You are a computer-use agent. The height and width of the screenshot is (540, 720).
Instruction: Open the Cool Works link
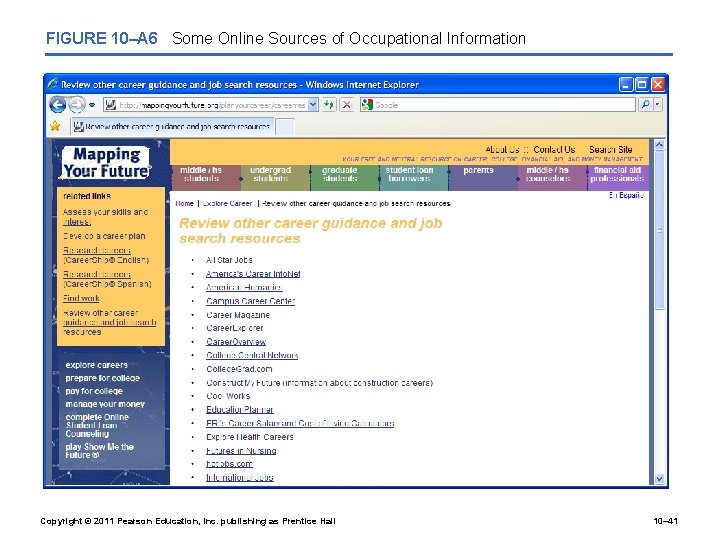tap(228, 396)
